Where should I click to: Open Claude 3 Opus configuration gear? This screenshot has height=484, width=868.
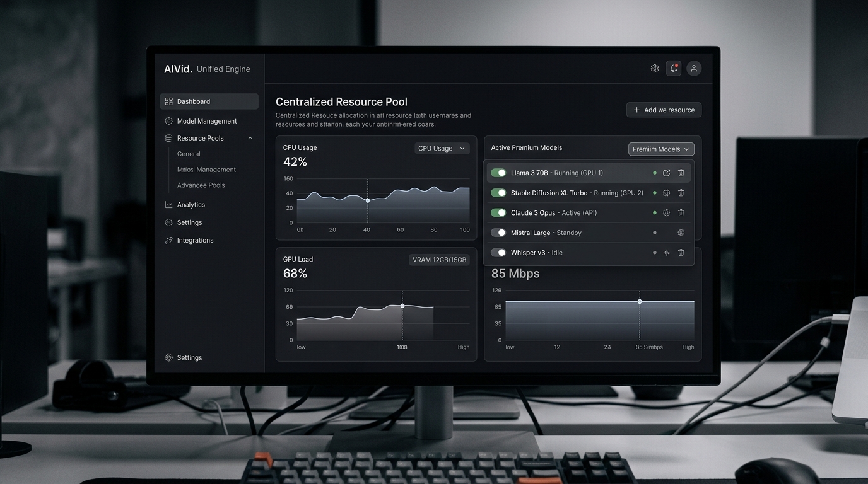(x=666, y=213)
